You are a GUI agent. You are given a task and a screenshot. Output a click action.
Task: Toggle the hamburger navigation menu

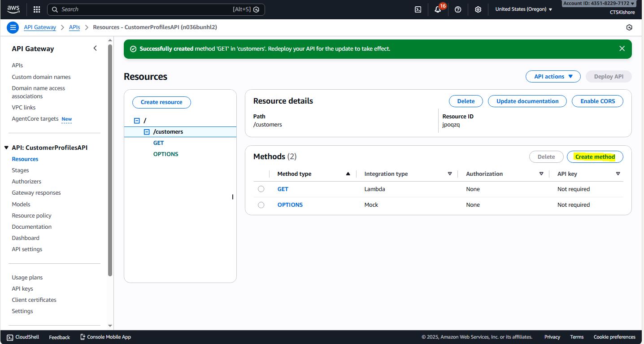click(13, 27)
